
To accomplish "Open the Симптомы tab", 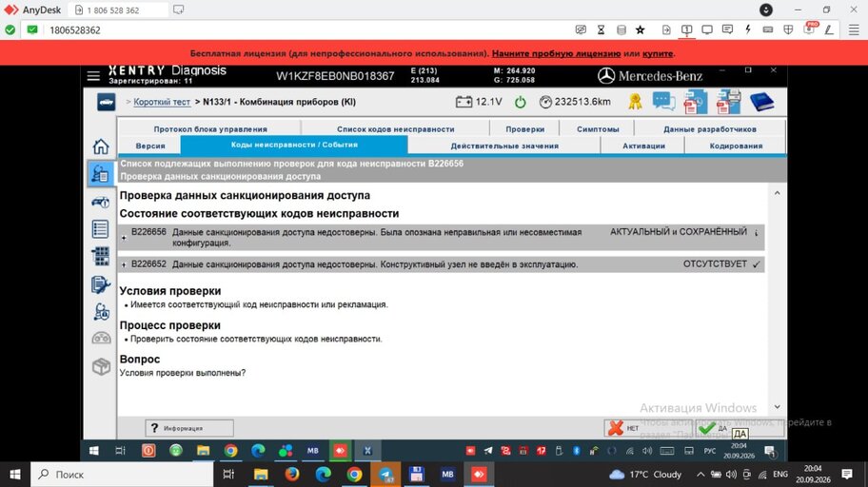I will 598,128.
